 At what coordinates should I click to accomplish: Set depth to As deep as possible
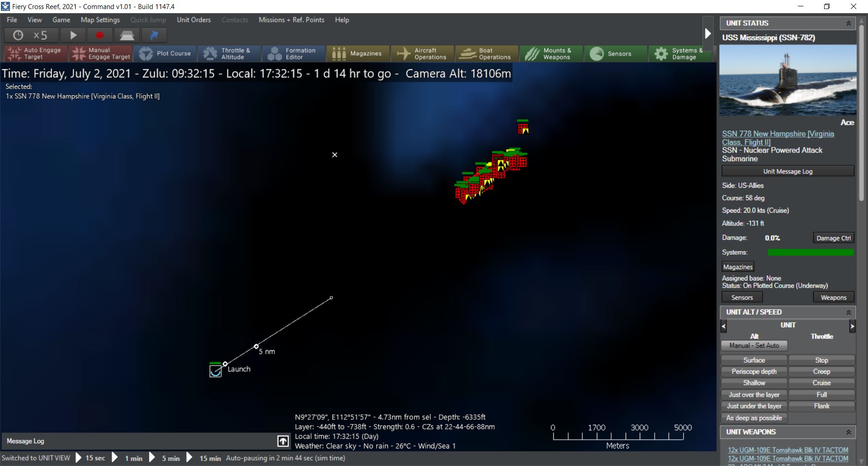click(754, 418)
